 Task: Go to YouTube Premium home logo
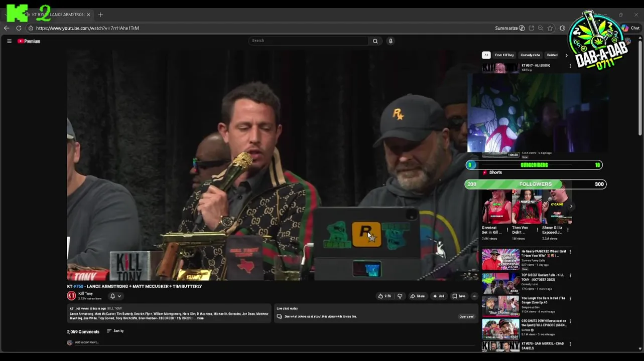[29, 41]
